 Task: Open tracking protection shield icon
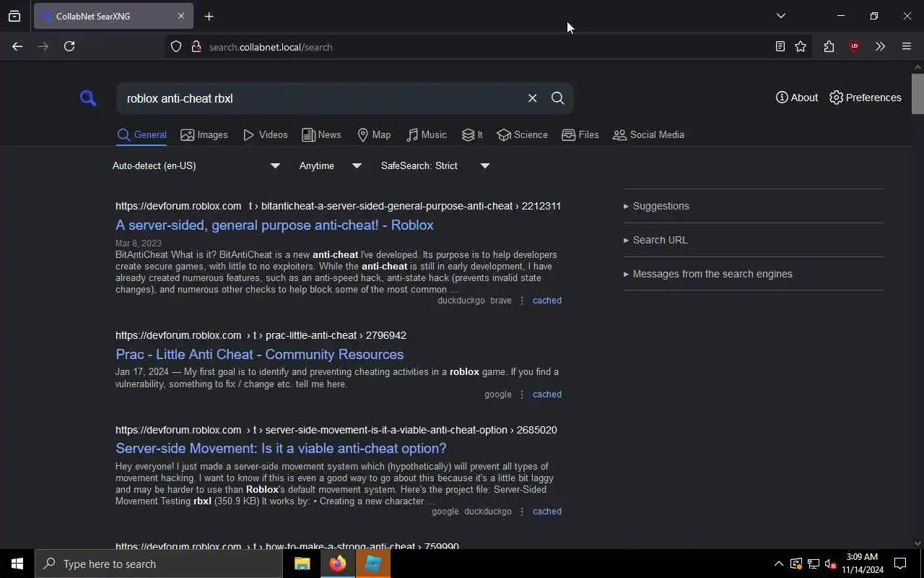click(x=176, y=46)
